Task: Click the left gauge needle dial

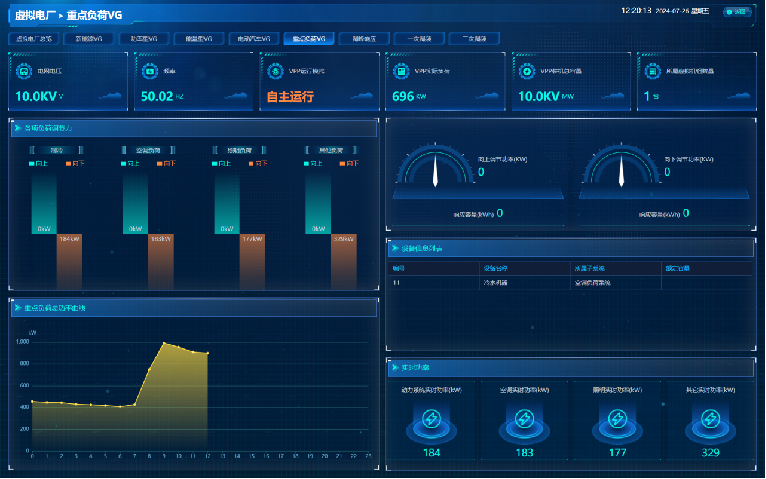Action: [436, 171]
